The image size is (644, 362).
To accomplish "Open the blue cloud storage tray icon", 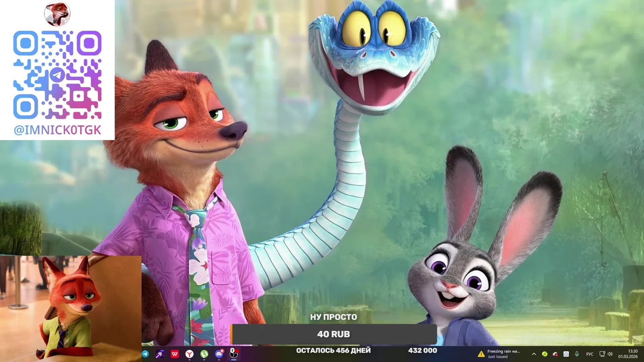I will [x=566, y=354].
